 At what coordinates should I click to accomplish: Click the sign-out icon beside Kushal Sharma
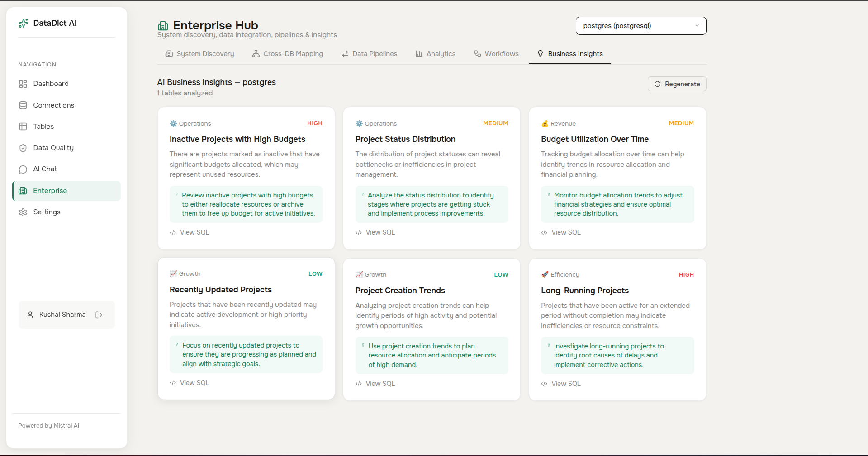[x=99, y=315]
